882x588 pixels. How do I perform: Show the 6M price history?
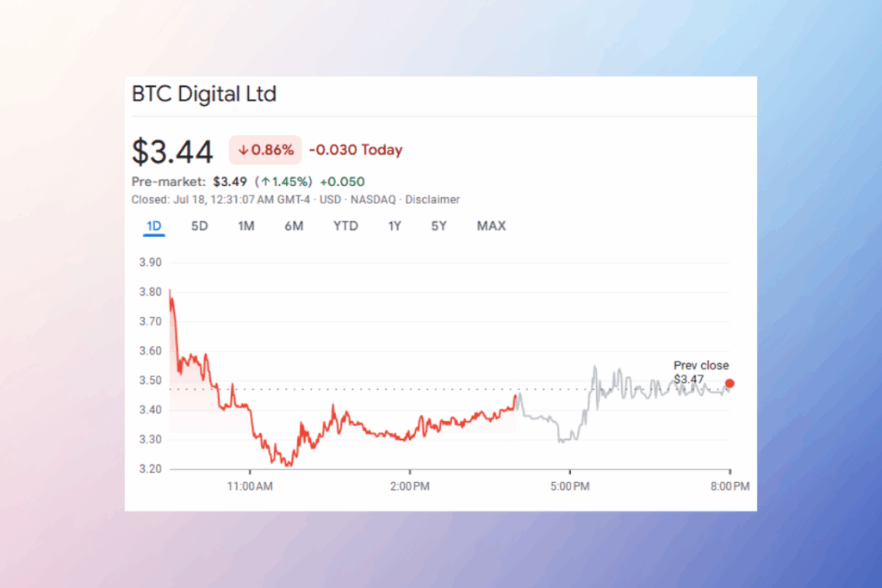tap(294, 226)
